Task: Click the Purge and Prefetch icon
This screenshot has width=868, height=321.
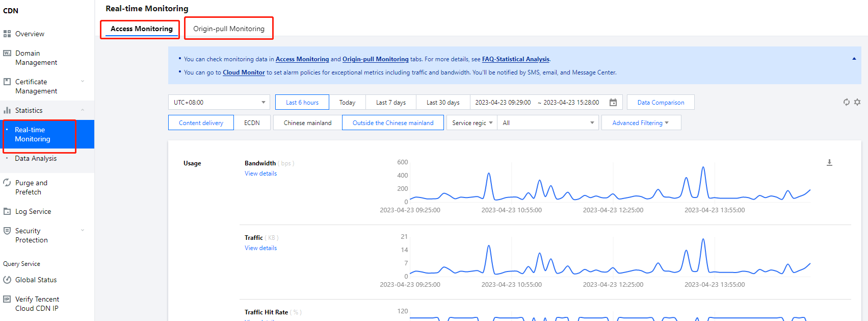Action: coord(7,183)
